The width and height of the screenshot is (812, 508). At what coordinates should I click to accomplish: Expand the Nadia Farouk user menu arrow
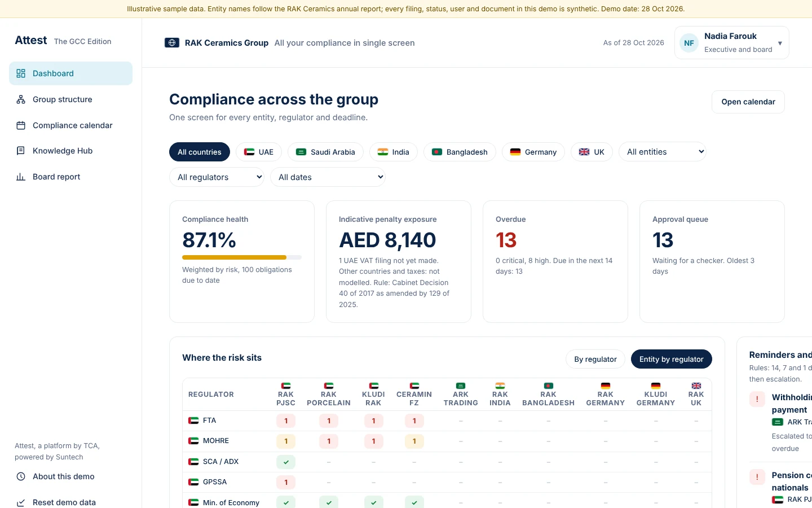coord(780,43)
